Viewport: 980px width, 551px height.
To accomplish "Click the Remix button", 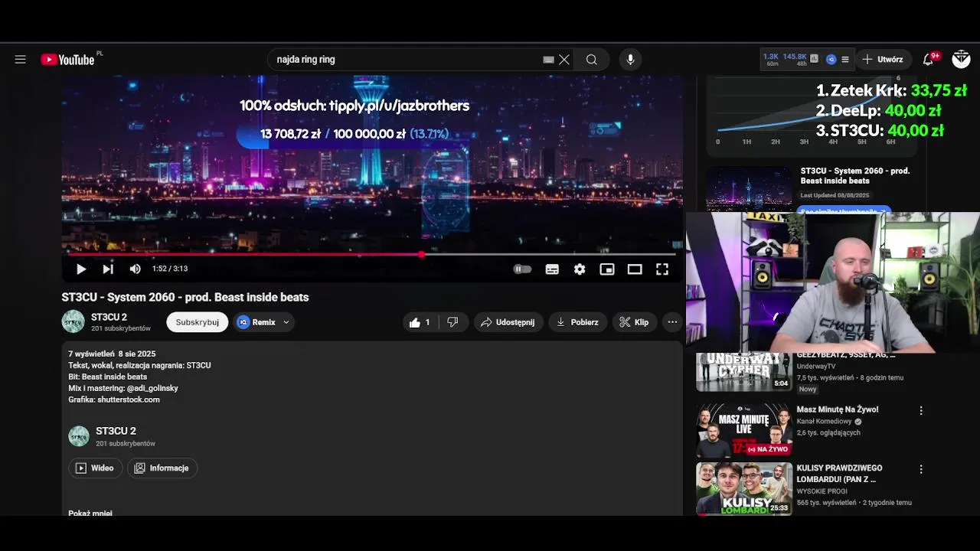I will [x=256, y=322].
